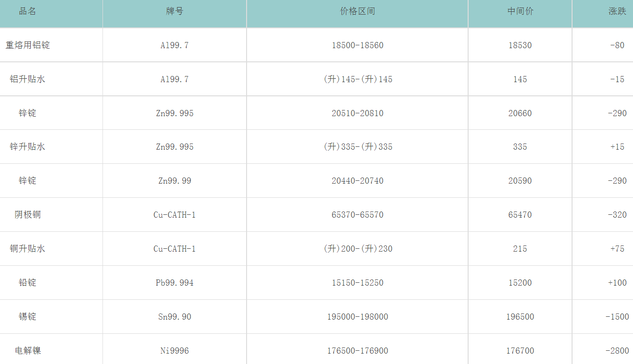Select the 铅锭 product name
Screen dimensions: 633x364
point(27,283)
